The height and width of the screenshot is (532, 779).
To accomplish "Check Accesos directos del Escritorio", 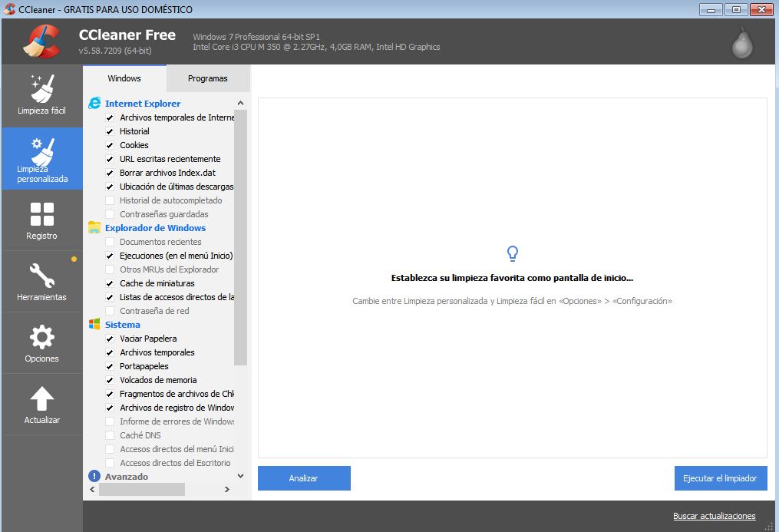I will 110,463.
